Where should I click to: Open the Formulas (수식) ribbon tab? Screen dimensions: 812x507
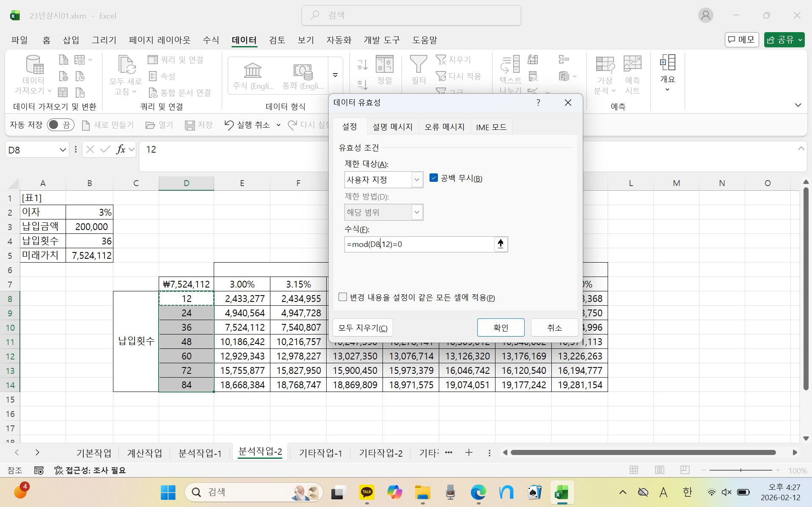pyautogui.click(x=211, y=40)
